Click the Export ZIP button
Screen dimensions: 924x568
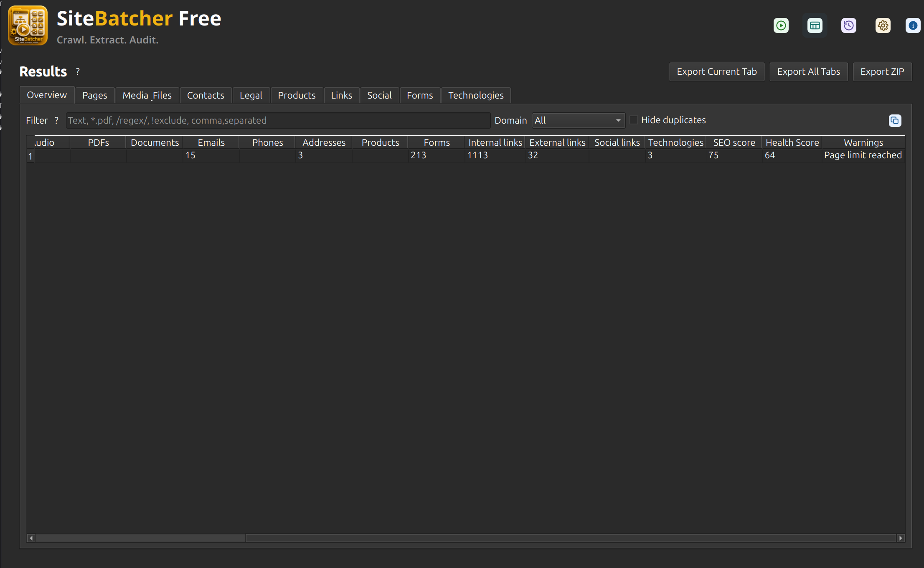882,72
